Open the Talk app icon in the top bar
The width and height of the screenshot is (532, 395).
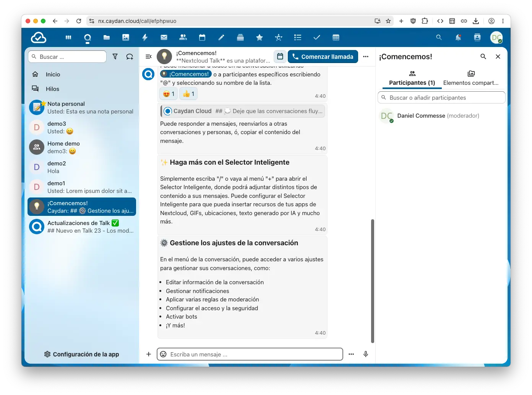[88, 37]
